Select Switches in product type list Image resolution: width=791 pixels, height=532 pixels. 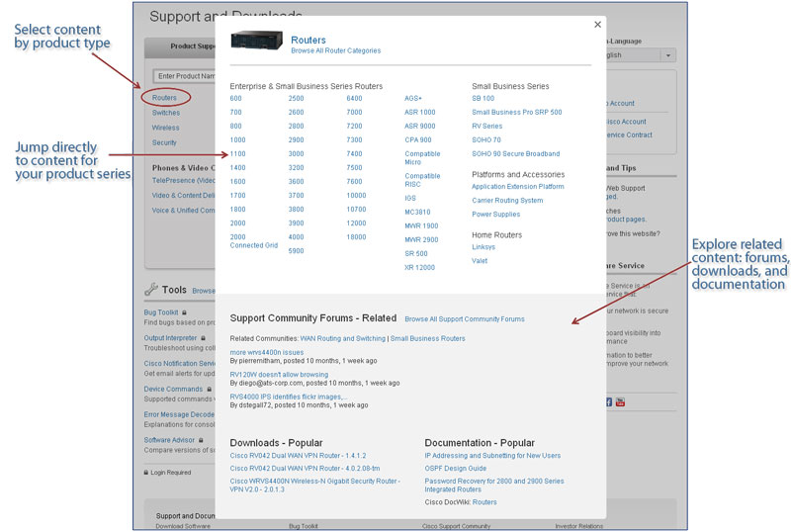(166, 113)
